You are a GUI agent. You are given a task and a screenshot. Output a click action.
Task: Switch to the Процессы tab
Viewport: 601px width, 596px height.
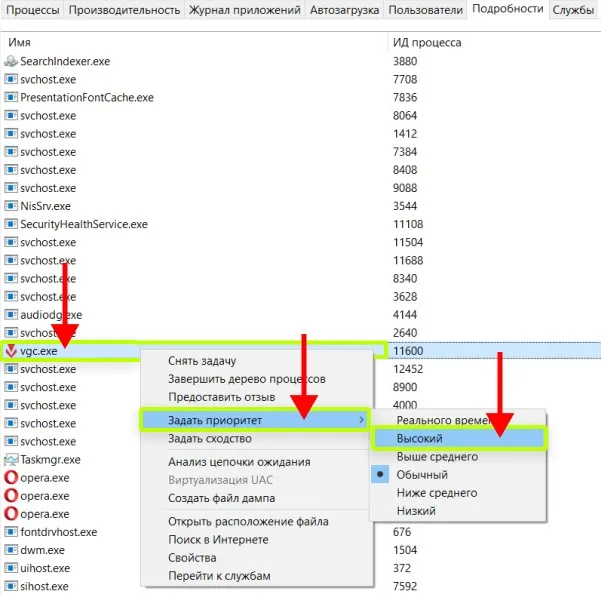click(x=33, y=10)
